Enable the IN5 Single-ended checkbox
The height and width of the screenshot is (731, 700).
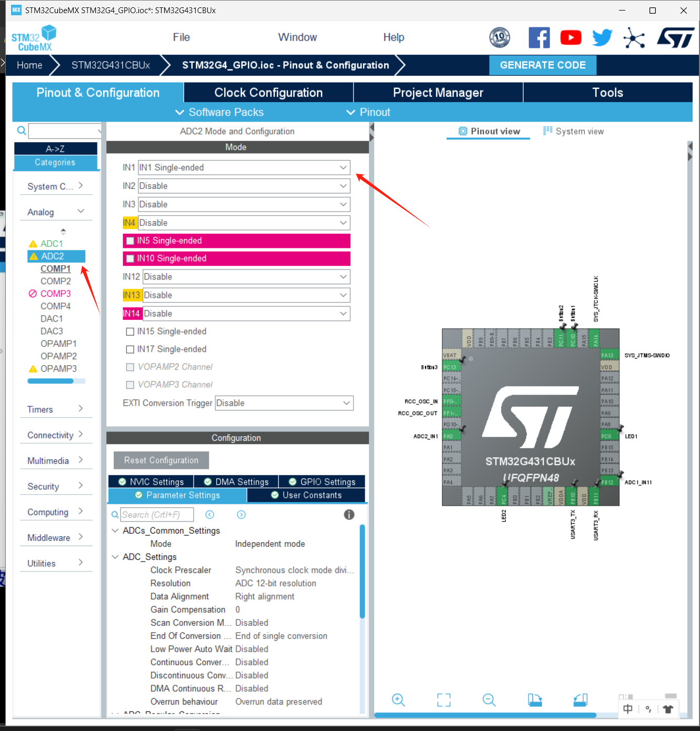(130, 241)
